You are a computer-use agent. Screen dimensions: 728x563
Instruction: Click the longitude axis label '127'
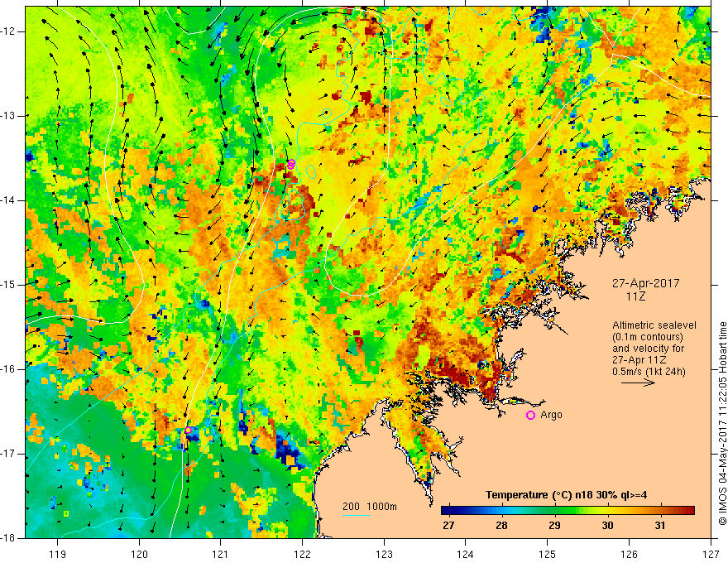click(x=711, y=554)
